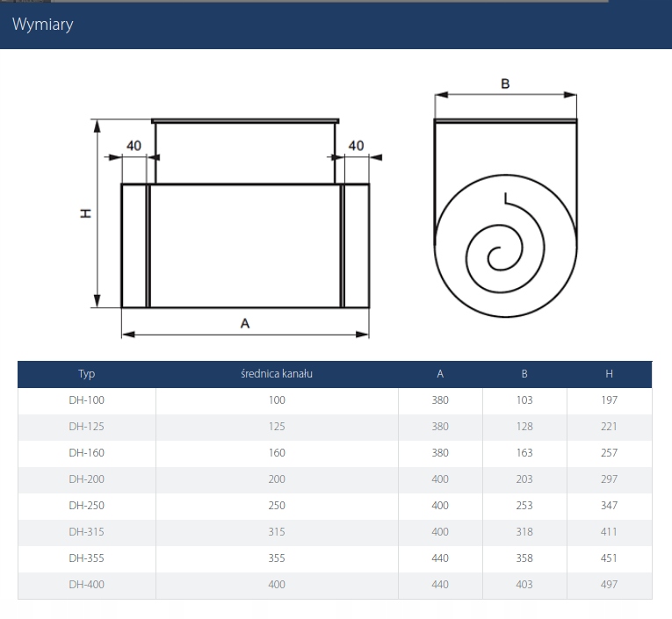The height and width of the screenshot is (619, 672).
Task: Click B value 358
Action: [x=524, y=558]
